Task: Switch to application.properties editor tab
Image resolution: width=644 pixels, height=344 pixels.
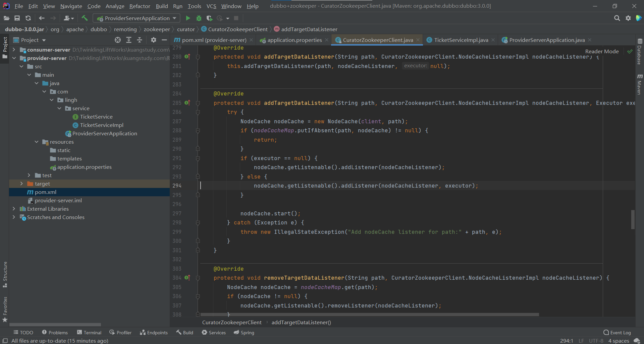Action: 294,40
